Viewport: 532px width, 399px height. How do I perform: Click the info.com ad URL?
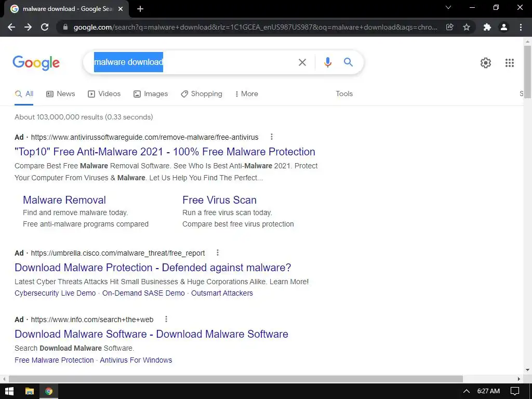tap(92, 320)
